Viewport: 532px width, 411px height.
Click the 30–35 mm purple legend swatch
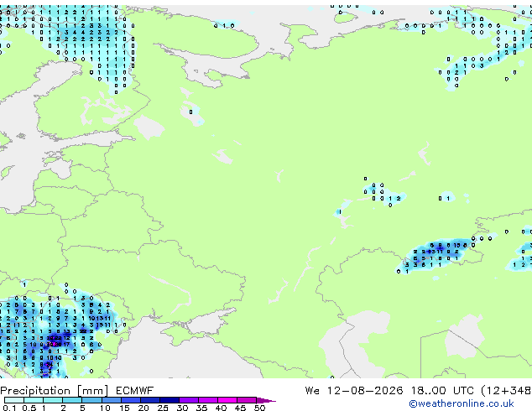pyautogui.click(x=189, y=400)
